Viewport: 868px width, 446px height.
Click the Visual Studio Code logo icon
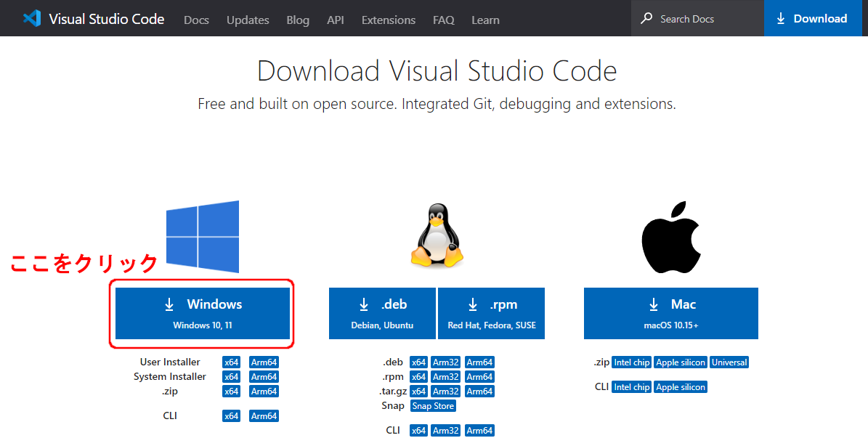[31, 18]
